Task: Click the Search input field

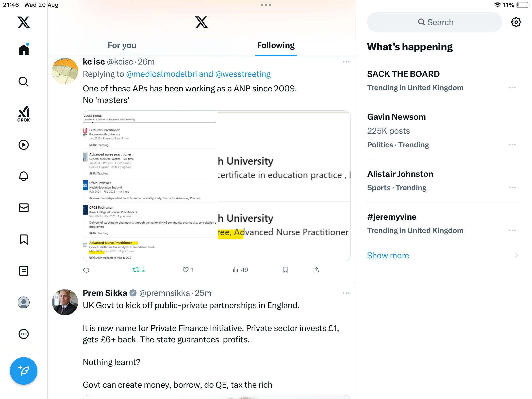Action: (435, 22)
